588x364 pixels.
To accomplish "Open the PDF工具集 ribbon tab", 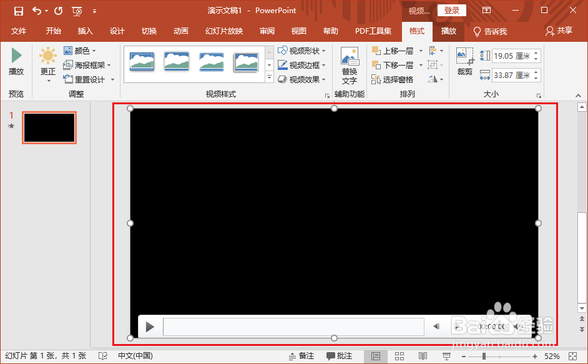I will coord(373,31).
